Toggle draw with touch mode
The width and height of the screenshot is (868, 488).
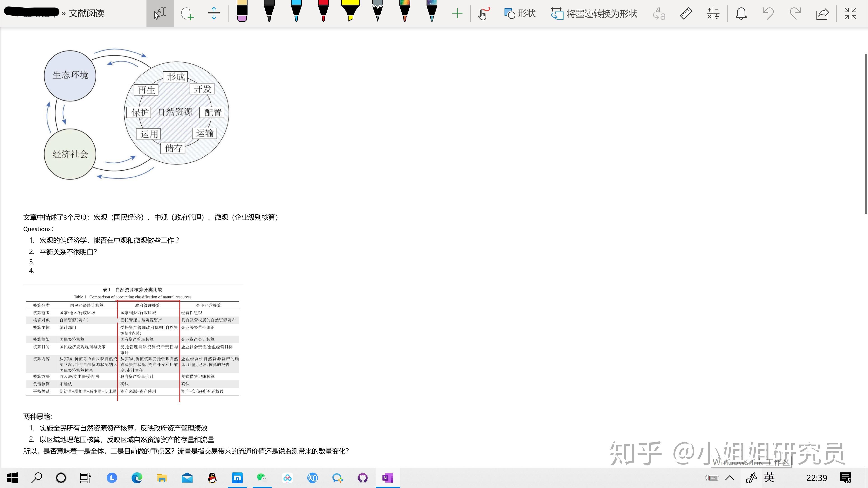tap(483, 14)
